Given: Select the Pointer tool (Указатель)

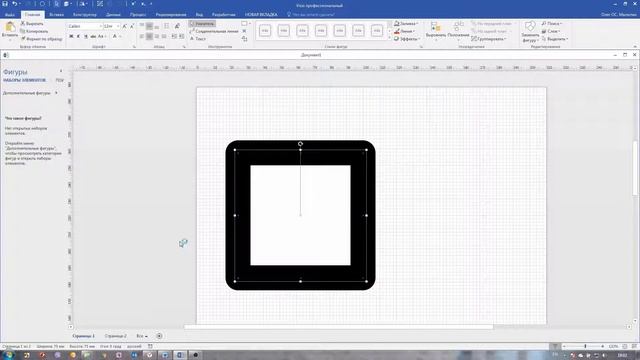Looking at the screenshot, I should click(x=202, y=24).
